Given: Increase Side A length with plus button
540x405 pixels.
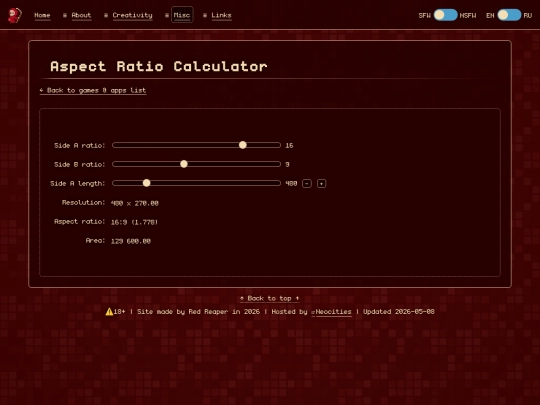Looking at the screenshot, I should 321,184.
